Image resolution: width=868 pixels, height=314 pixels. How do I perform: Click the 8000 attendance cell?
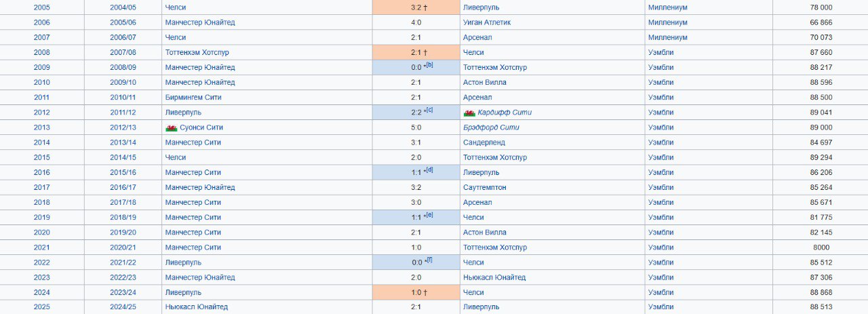coord(821,248)
